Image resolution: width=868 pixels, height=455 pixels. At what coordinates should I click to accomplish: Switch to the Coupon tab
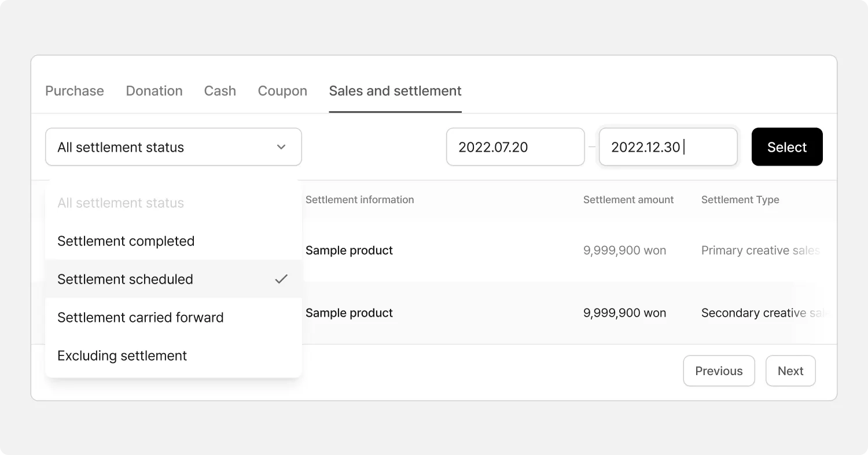coord(282,91)
